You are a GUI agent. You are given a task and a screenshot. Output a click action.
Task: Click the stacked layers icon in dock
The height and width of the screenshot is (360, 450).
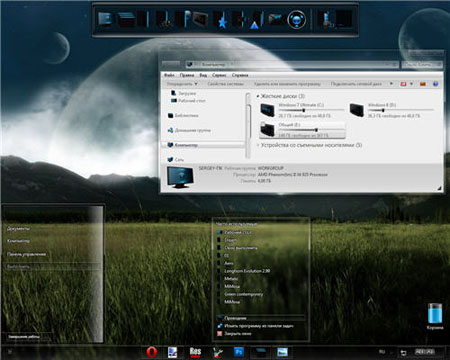click(126, 20)
